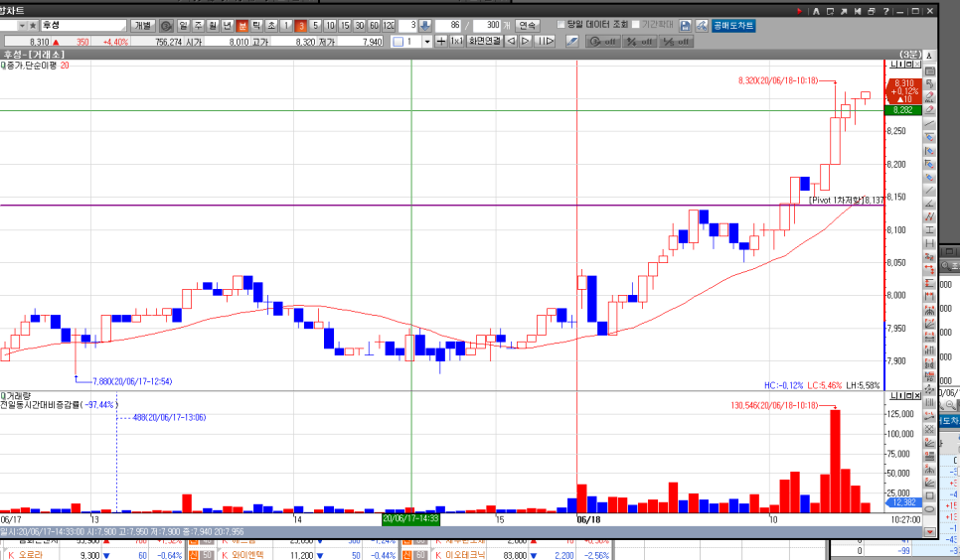The image size is (960, 560).
Task: Select the H-shaped measure tool
Action: 929,243
